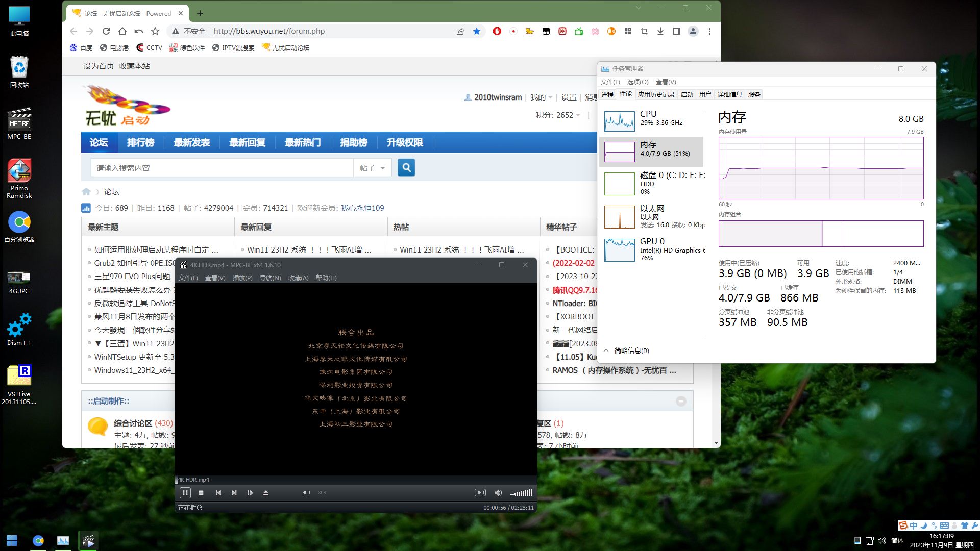Open 百分浏览器 desktop icon
Image resolution: width=980 pixels, height=551 pixels.
point(19,227)
